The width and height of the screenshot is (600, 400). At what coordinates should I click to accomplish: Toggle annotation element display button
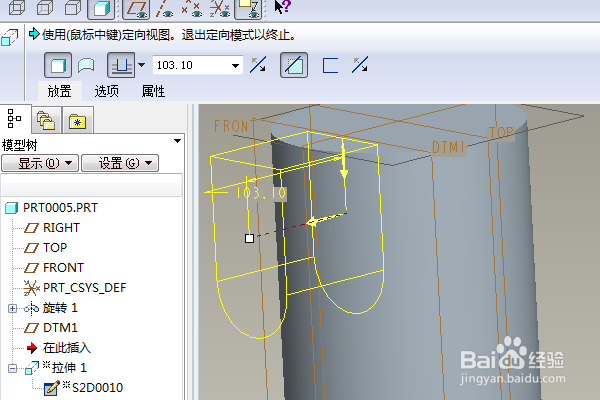[248, 8]
